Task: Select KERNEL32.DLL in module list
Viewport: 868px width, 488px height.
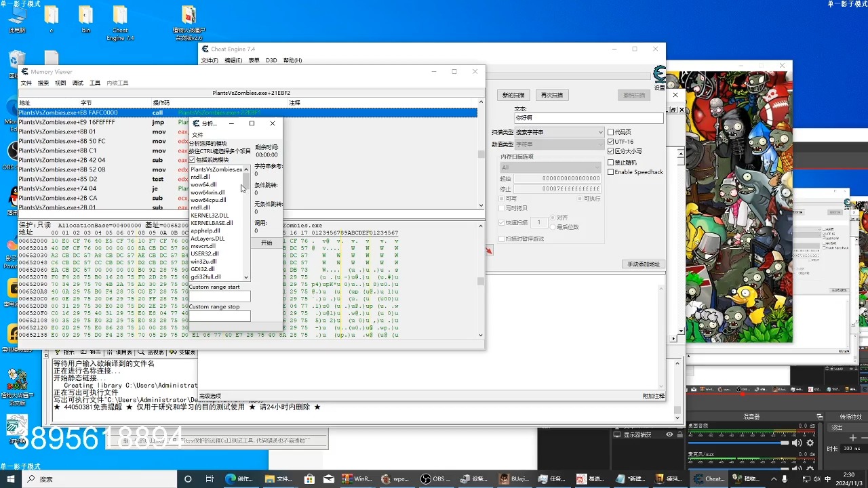Action: coord(210,216)
